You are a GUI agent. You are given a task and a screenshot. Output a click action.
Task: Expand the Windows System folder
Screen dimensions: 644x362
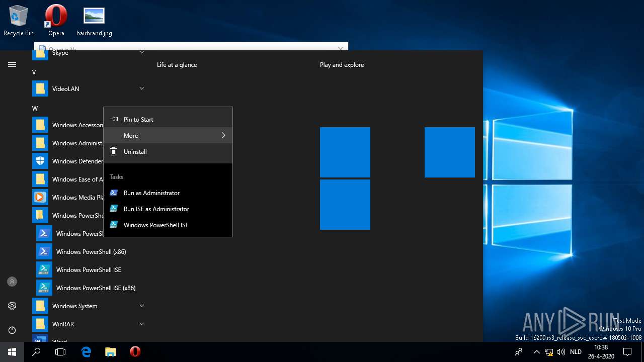click(89, 306)
